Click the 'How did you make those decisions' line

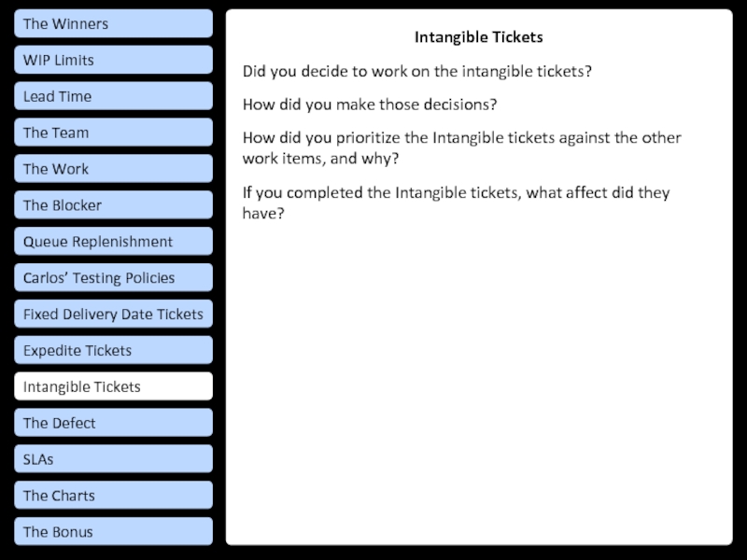[370, 105]
